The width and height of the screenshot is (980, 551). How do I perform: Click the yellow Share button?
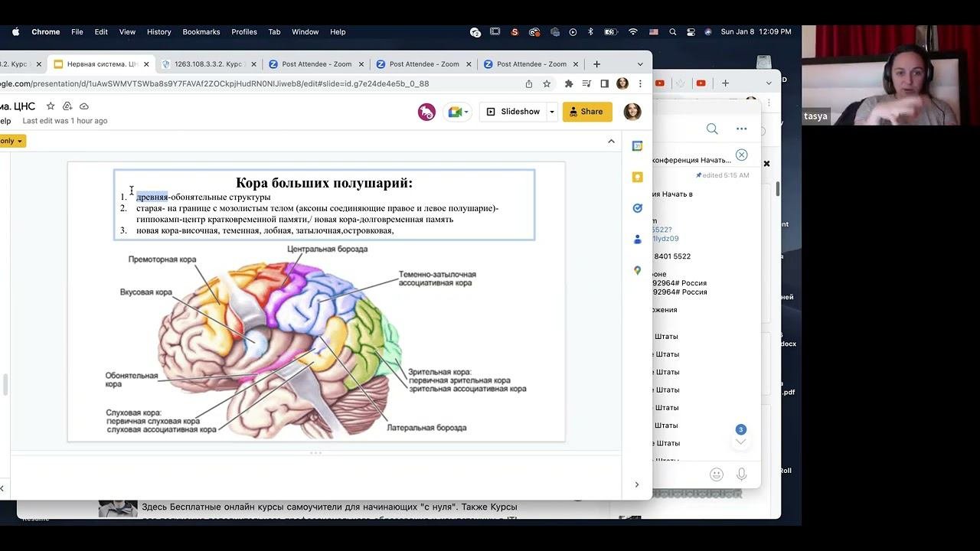587,112
